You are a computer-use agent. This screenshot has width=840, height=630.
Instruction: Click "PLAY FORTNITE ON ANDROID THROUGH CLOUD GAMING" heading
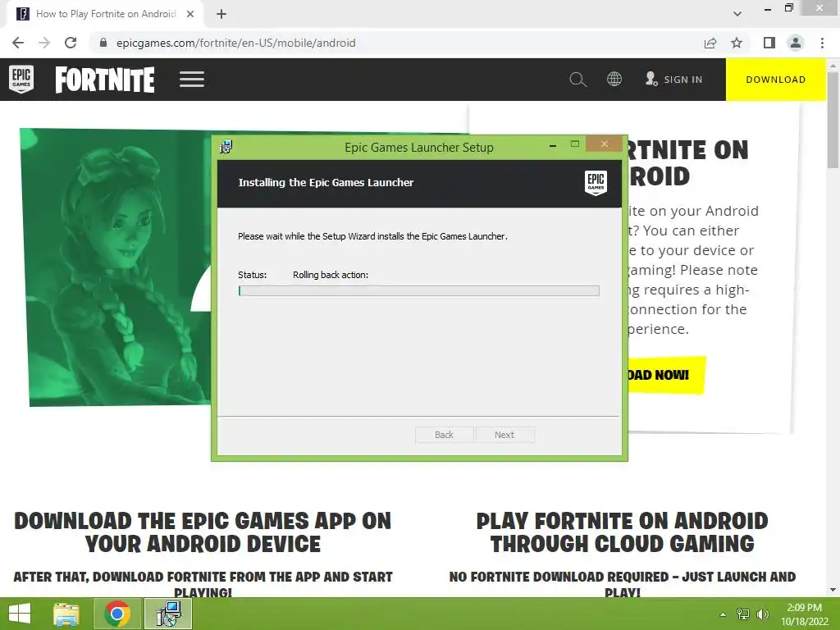pos(622,532)
